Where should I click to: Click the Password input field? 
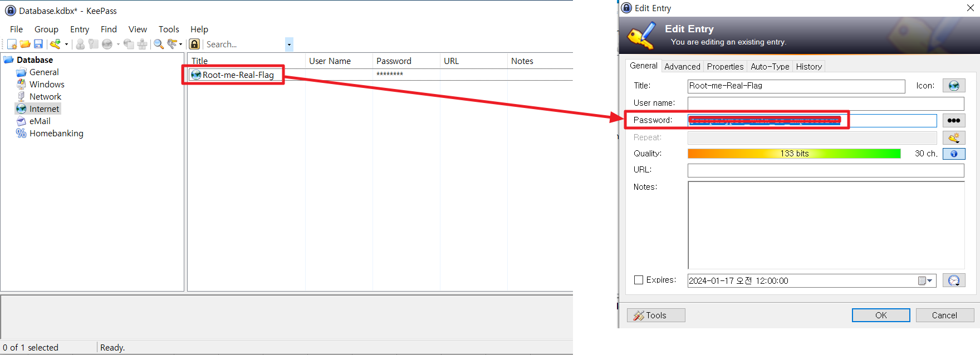pyautogui.click(x=812, y=121)
